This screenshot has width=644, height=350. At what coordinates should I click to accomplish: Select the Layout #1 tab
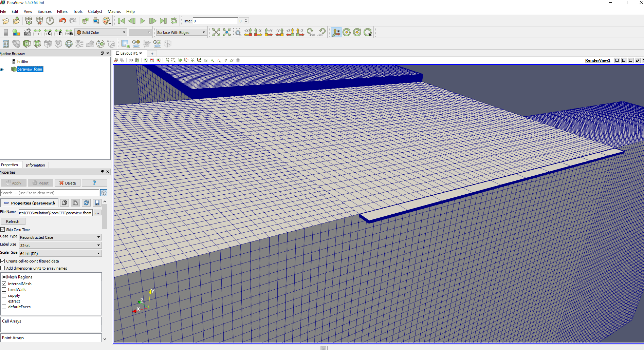[129, 53]
